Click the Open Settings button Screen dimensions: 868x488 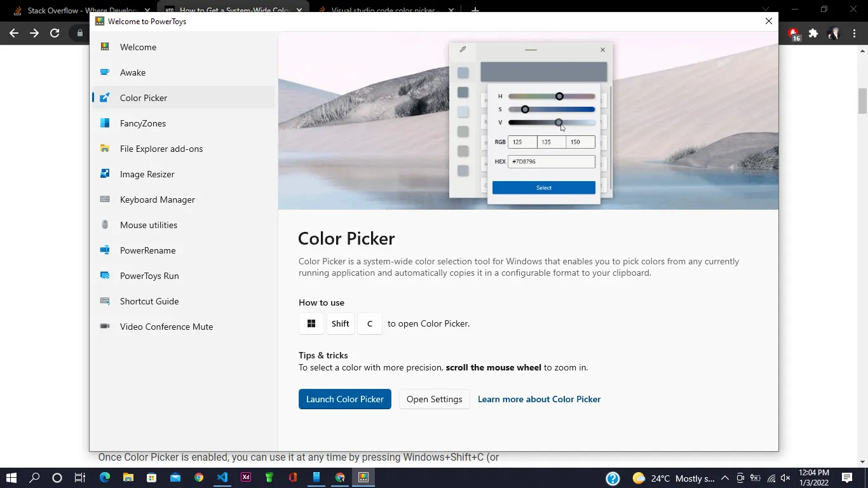click(x=435, y=399)
